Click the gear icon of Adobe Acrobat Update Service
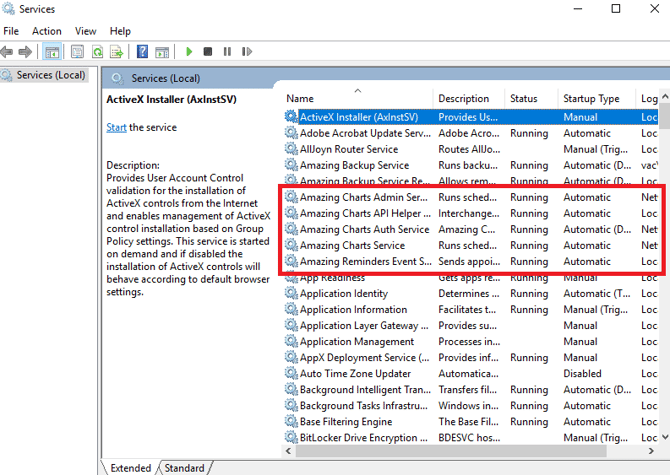This screenshot has height=475, width=670. 291,133
